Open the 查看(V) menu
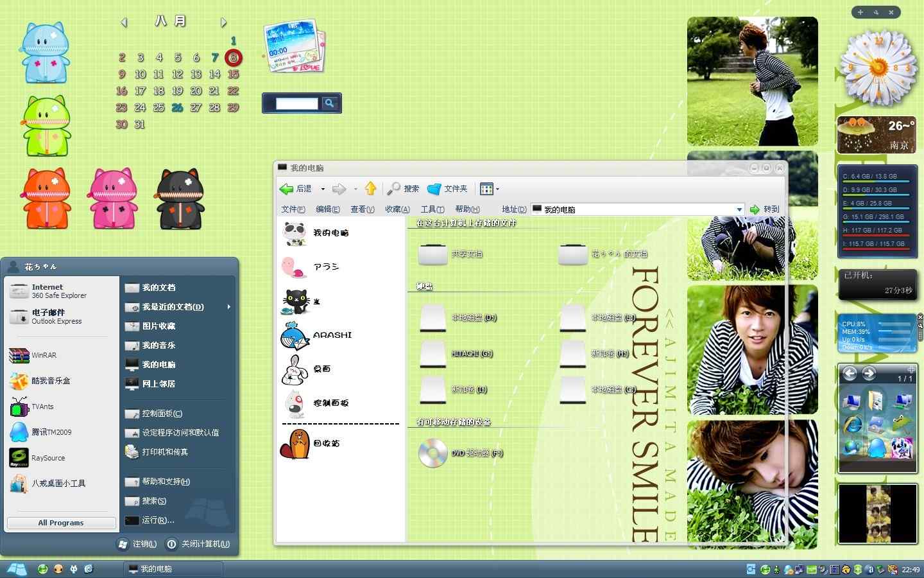 point(363,209)
